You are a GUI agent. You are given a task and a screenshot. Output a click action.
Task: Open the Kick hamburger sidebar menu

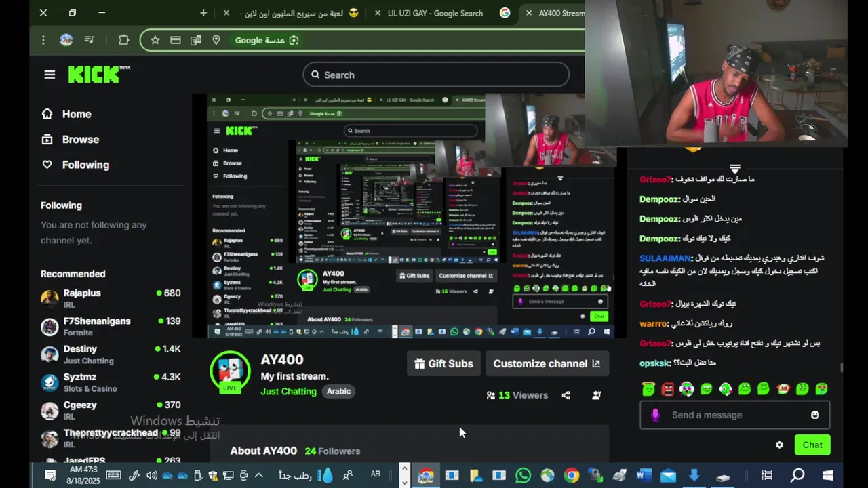tap(50, 75)
